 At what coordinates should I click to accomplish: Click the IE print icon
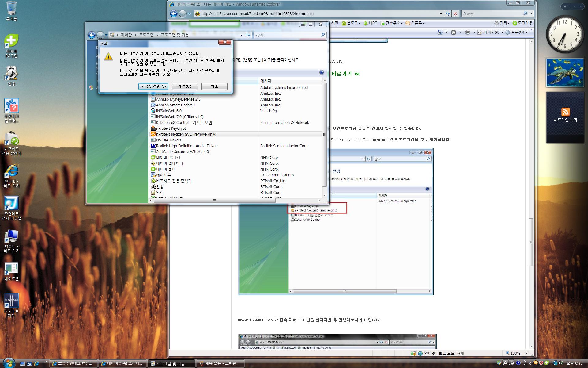(467, 32)
